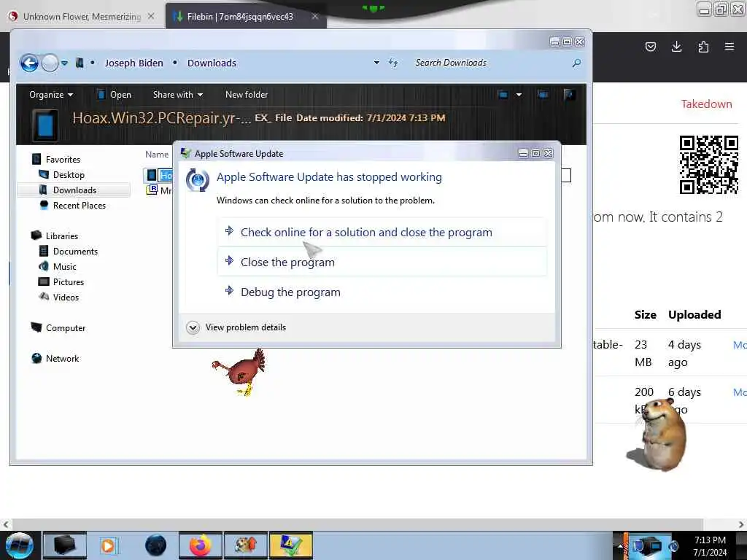Image resolution: width=747 pixels, height=560 pixels.
Task: Open the Firefox hamburger menu
Action: (729, 46)
